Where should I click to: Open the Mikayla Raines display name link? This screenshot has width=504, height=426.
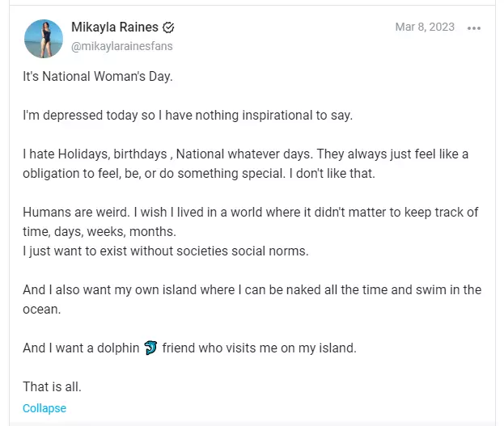pos(115,27)
